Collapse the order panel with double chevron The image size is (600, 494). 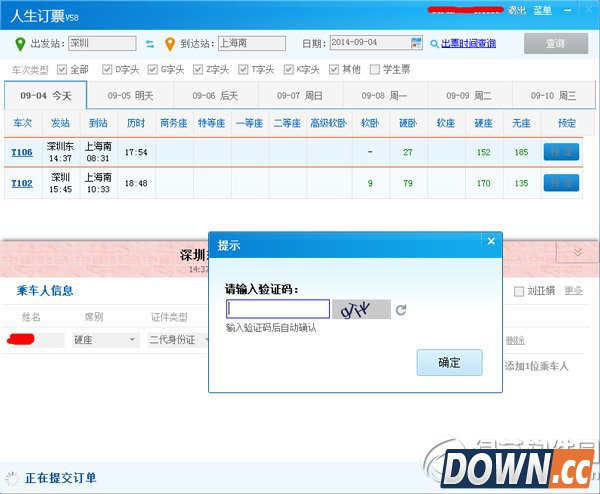[x=577, y=252]
